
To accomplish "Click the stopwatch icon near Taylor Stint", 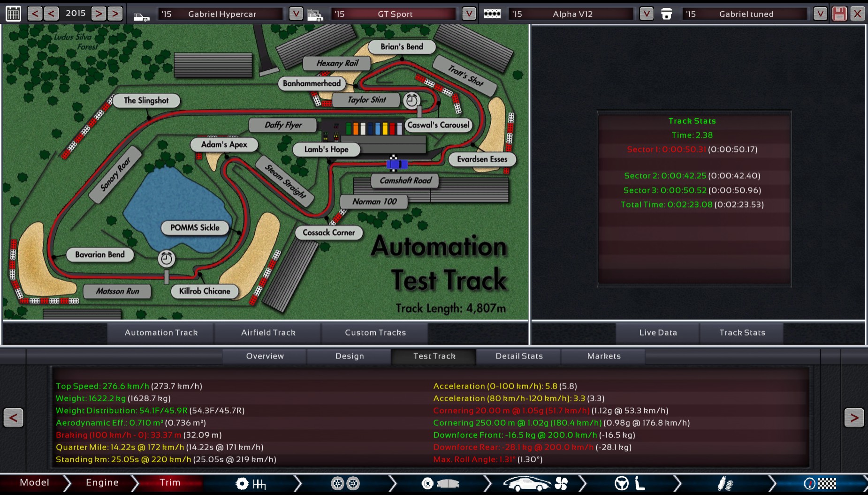I will 411,100.
